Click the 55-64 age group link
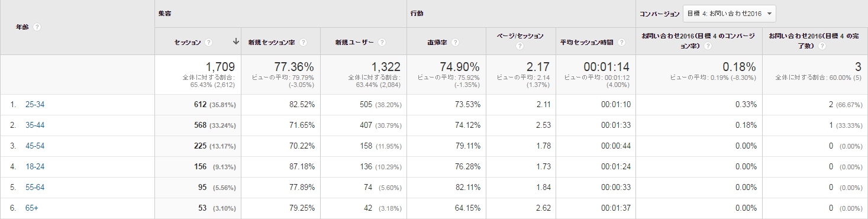This screenshot has height=219, width=868. pyautogui.click(x=35, y=188)
